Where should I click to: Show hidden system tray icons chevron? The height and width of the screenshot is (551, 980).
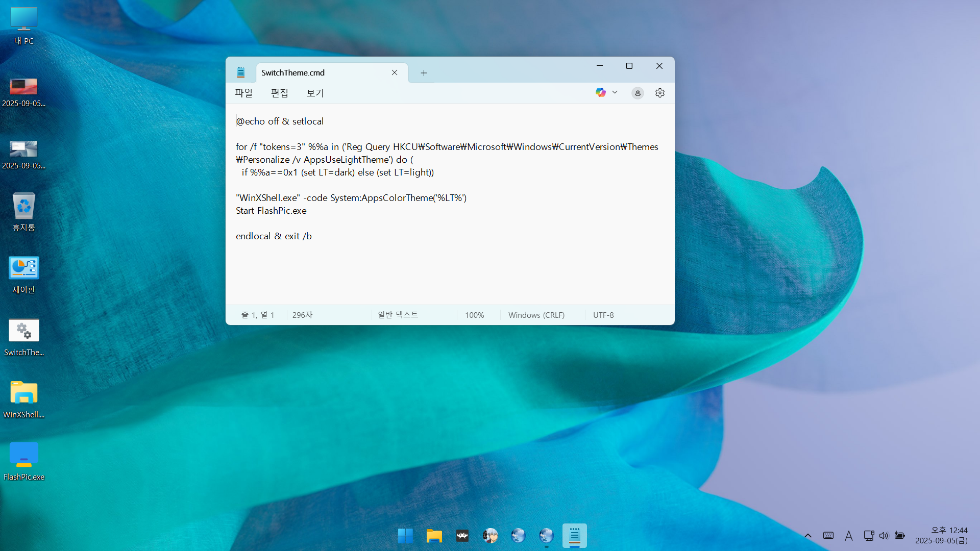pyautogui.click(x=808, y=536)
